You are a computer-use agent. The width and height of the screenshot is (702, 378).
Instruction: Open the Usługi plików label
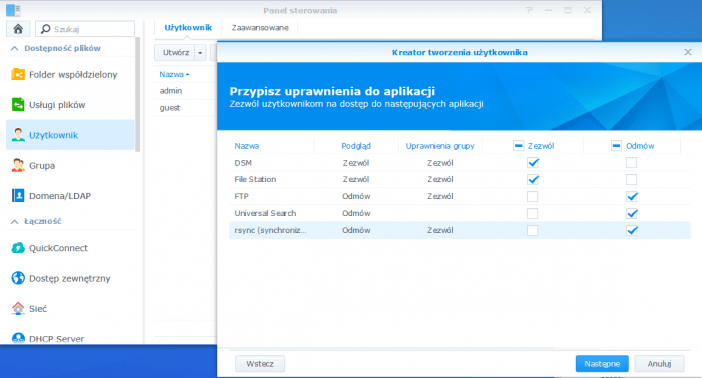pyautogui.click(x=57, y=105)
